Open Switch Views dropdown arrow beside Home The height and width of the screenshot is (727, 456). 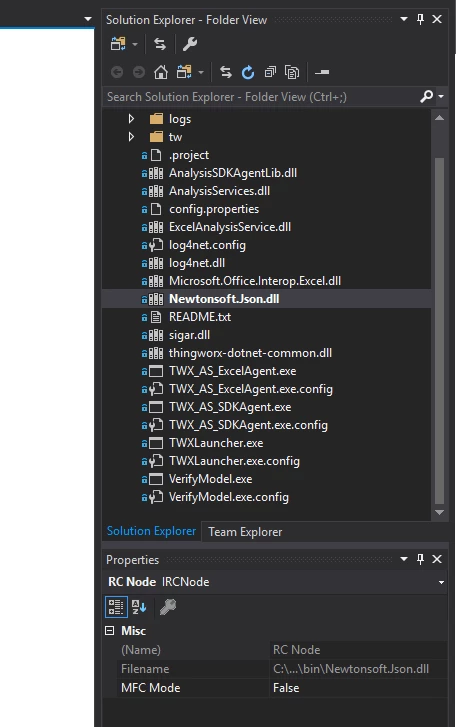tap(201, 72)
